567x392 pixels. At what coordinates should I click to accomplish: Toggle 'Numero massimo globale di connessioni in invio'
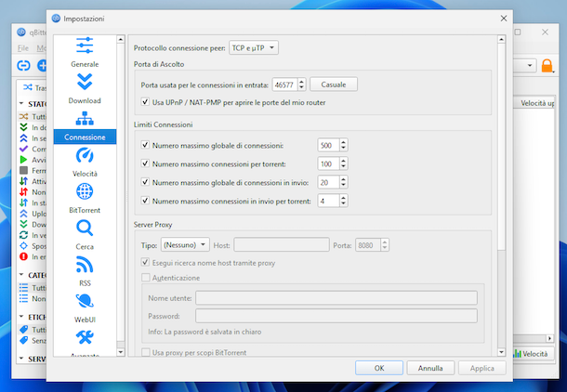145,182
